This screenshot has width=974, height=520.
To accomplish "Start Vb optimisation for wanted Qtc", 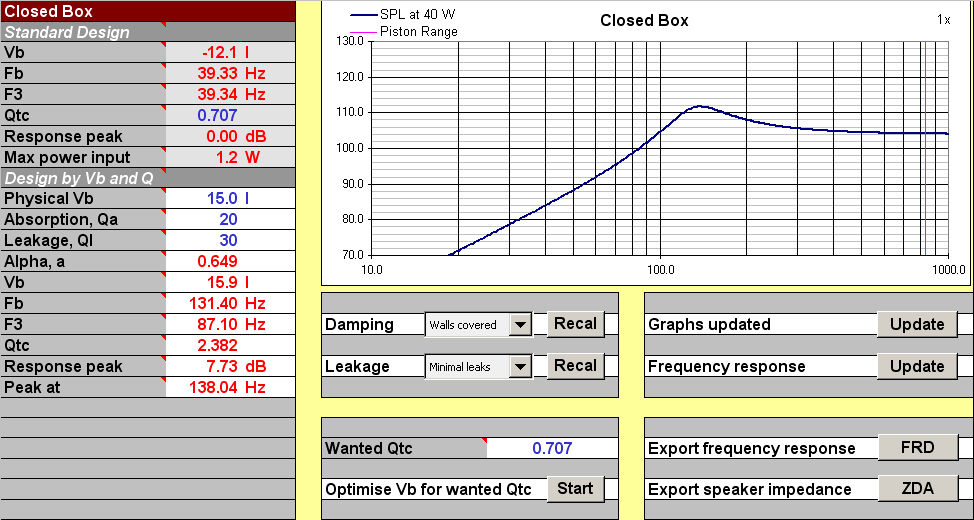I will [x=575, y=489].
